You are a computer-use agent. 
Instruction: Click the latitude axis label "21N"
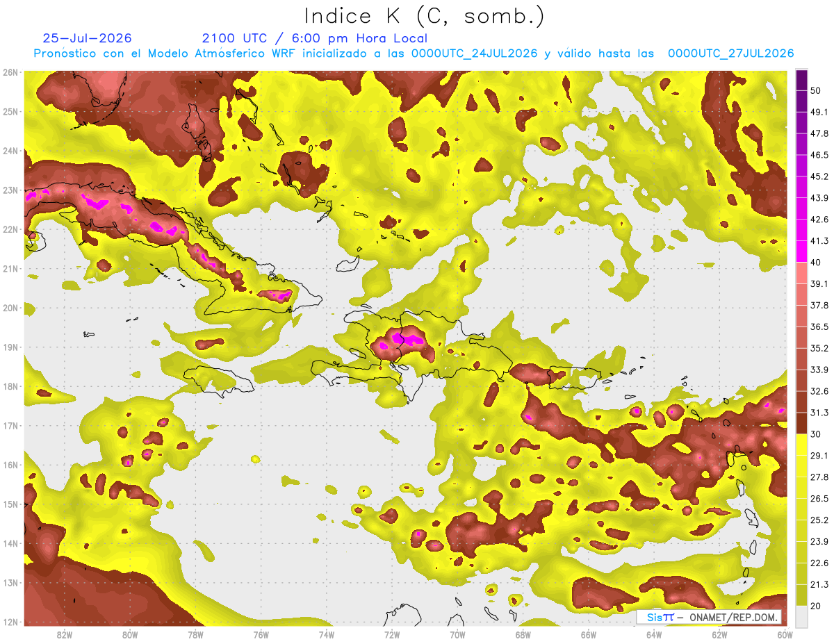point(10,269)
